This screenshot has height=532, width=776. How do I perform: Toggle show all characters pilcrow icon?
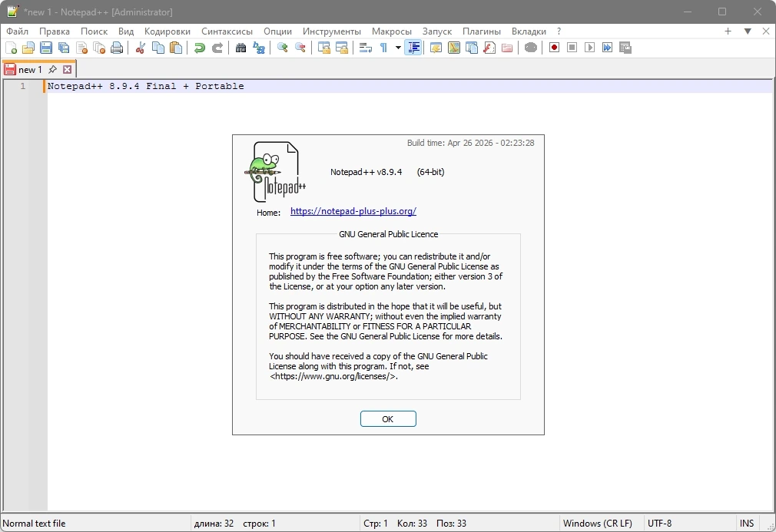click(x=383, y=48)
